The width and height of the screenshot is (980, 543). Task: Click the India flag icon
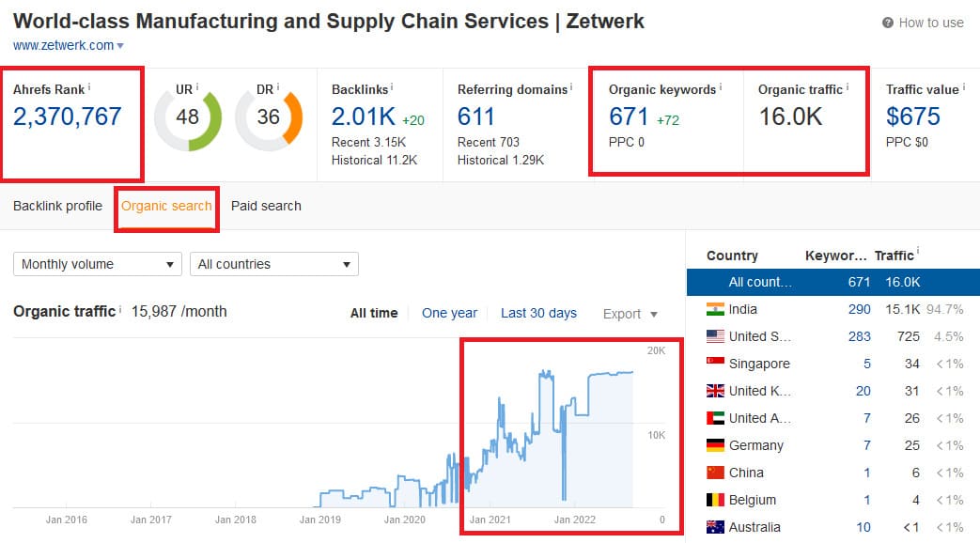(715, 309)
